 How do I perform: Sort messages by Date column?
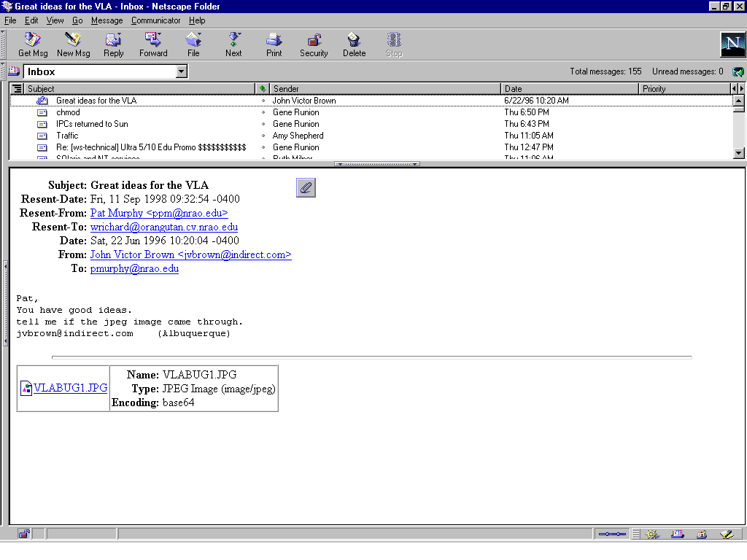570,88
